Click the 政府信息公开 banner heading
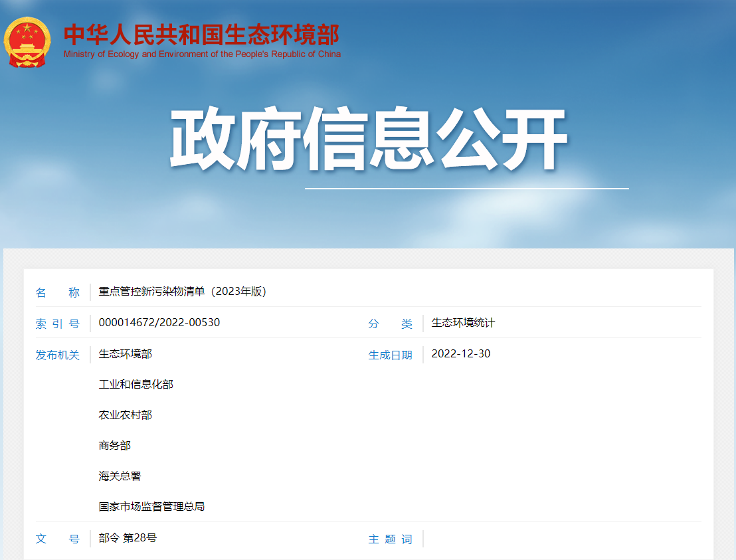Screen dimensions: 736x560 tap(369, 139)
